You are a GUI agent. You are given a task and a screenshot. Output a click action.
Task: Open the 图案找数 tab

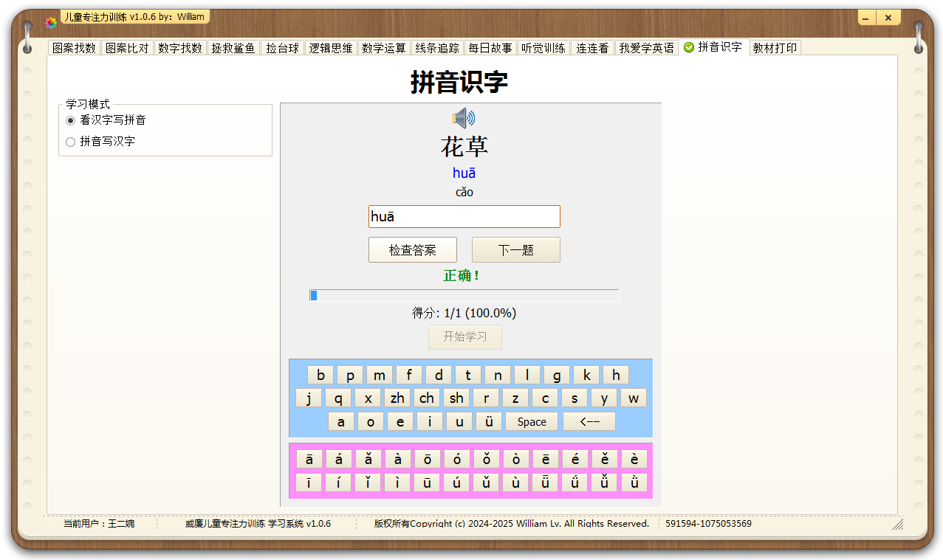(75, 48)
